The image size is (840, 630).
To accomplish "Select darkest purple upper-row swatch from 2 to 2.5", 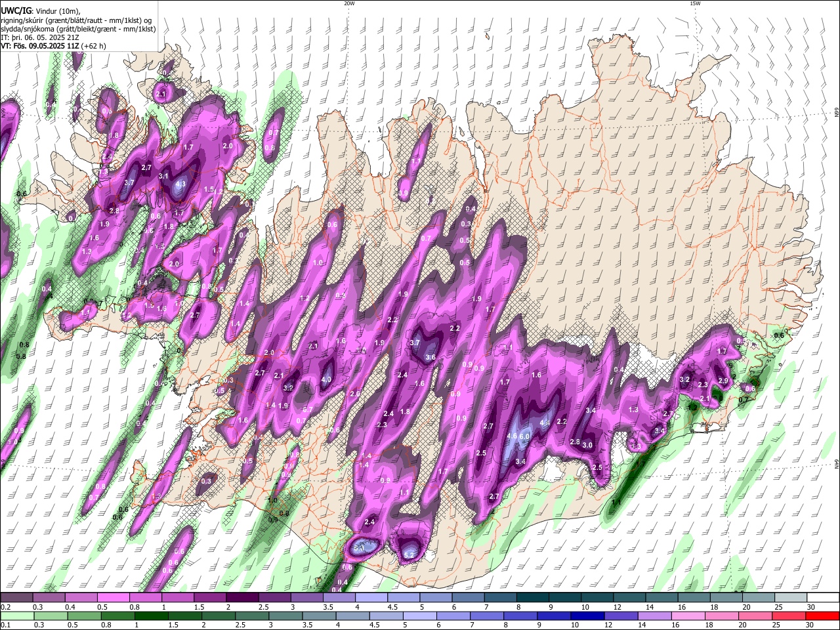I will [242, 598].
